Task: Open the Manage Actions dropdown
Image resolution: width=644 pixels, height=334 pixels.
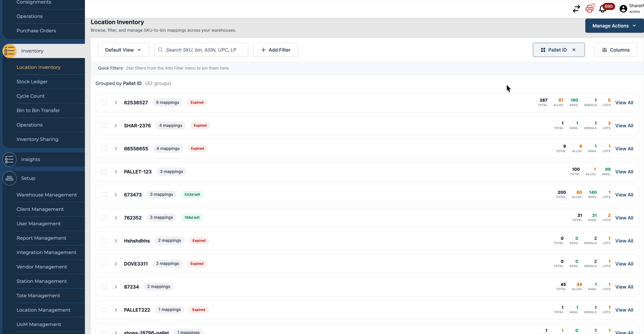Action: [614, 26]
